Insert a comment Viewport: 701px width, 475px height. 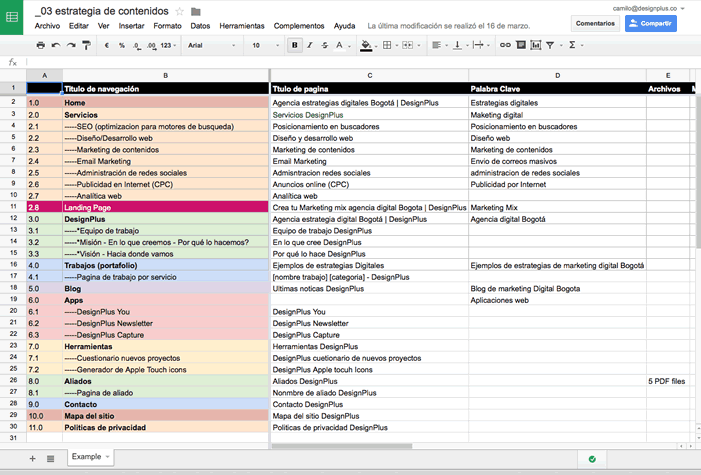(x=521, y=45)
